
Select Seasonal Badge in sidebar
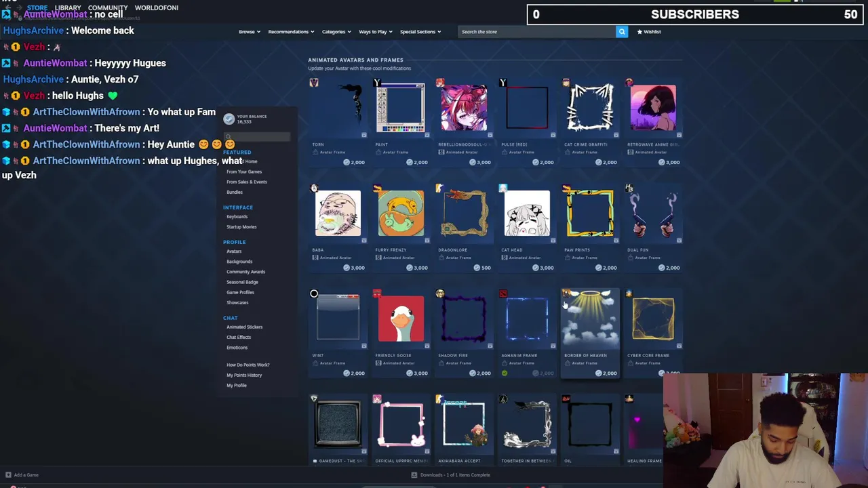tap(242, 282)
